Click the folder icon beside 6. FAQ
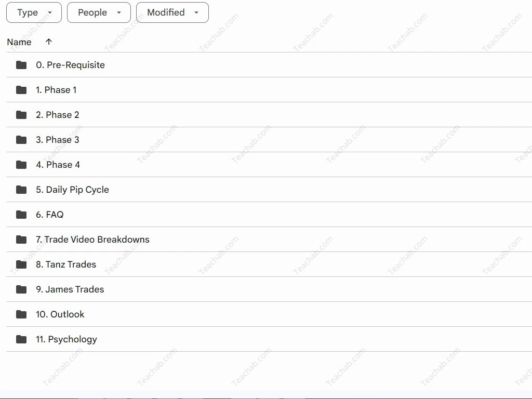 pos(21,215)
